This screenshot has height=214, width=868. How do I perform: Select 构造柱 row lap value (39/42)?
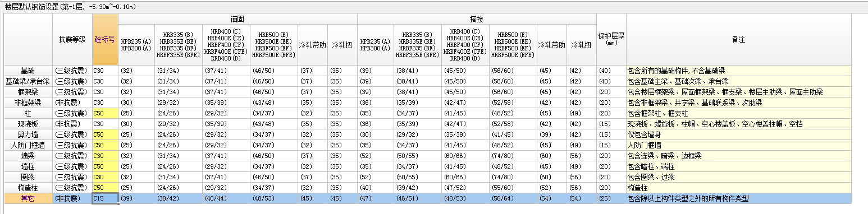coord(418,188)
